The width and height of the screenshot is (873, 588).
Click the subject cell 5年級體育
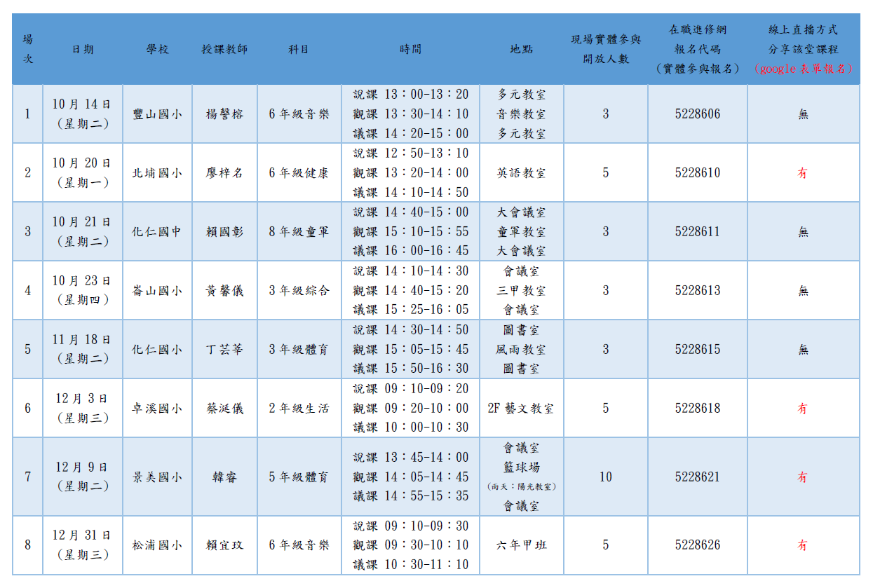coord(299,477)
